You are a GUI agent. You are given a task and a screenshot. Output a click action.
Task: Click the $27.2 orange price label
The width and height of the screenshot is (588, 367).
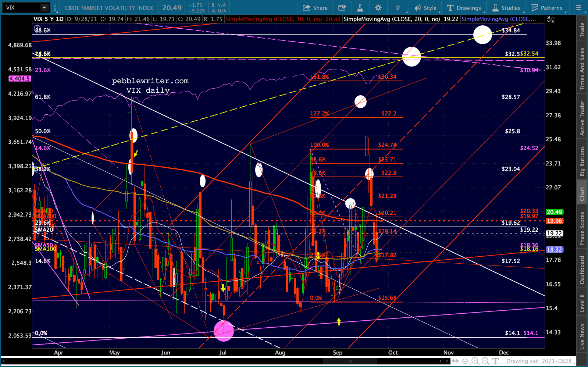[x=389, y=114]
